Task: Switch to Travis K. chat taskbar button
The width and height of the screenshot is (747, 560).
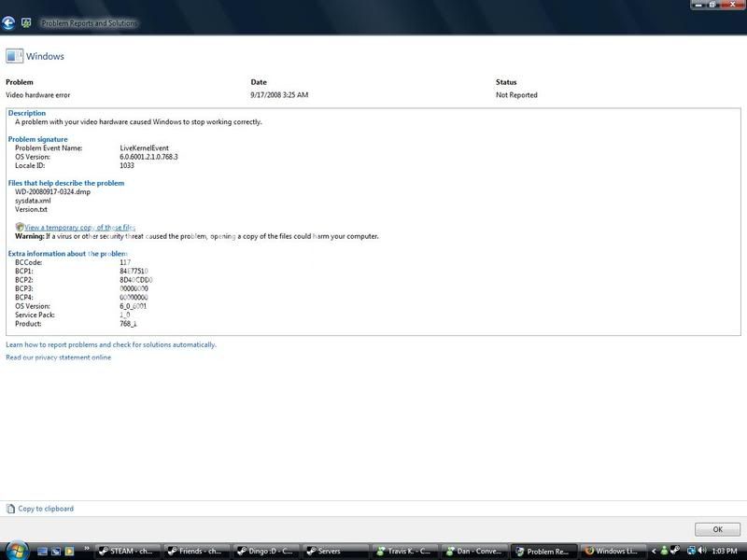Action: [x=405, y=551]
